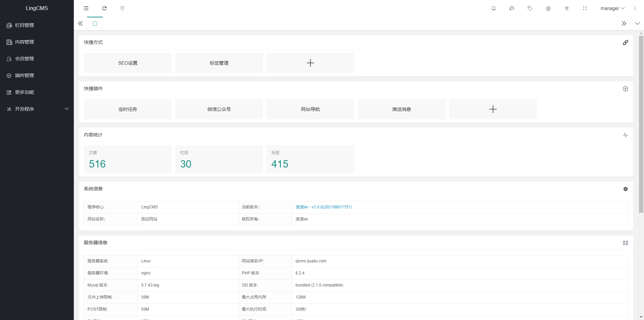Collapse the sidebar with the menu-fold icon
This screenshot has width=644, height=320.
click(x=86, y=8)
